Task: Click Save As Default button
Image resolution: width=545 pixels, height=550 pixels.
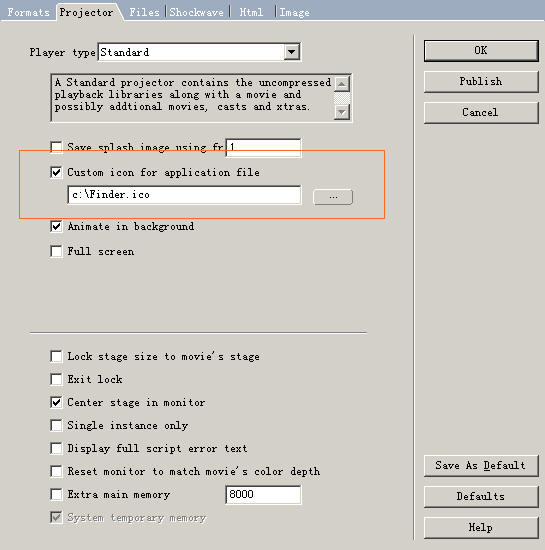Action: pyautogui.click(x=481, y=466)
